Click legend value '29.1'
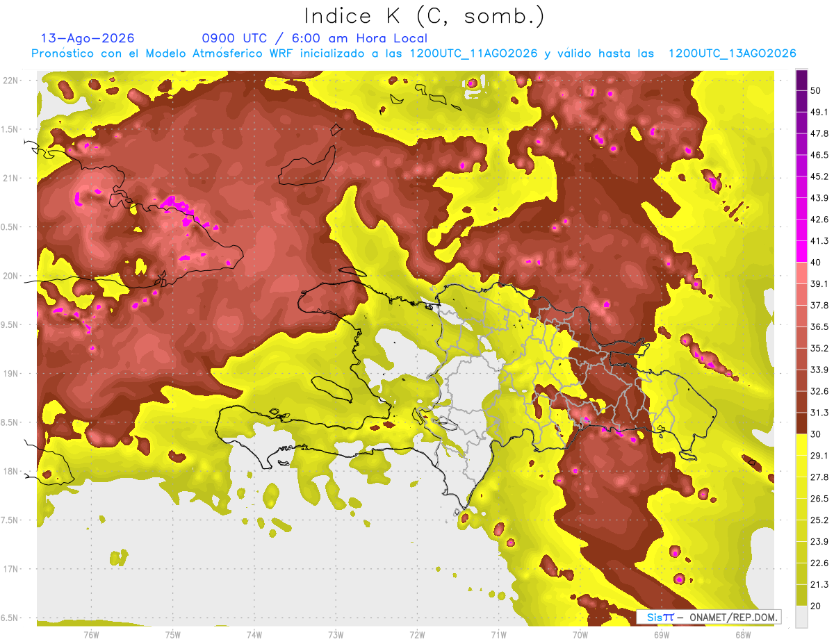834x644 pixels. [819, 455]
